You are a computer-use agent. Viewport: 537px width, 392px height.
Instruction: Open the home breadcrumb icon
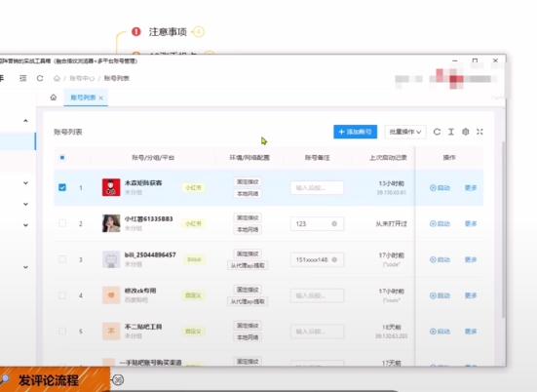[57, 78]
